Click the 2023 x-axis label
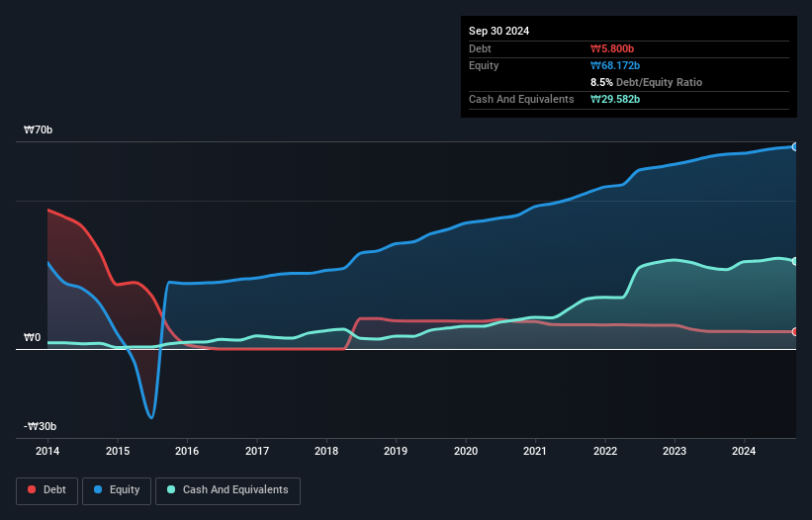812x520 pixels. [675, 451]
